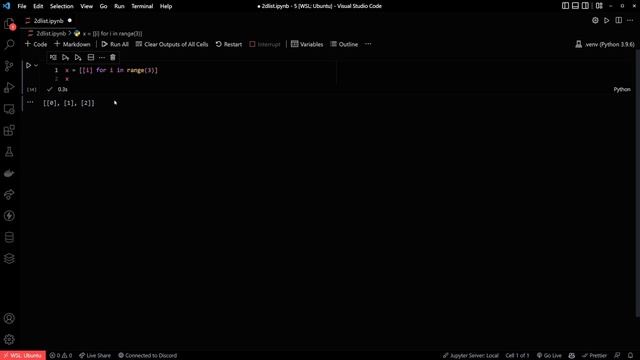Click Connected to Discord status
Image resolution: width=640 pixels, height=360 pixels.
147,356
